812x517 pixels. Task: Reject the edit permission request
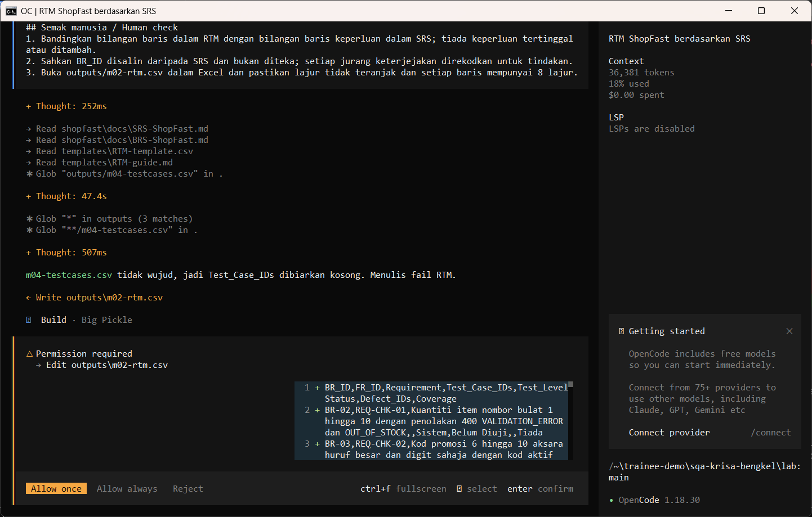click(x=188, y=488)
